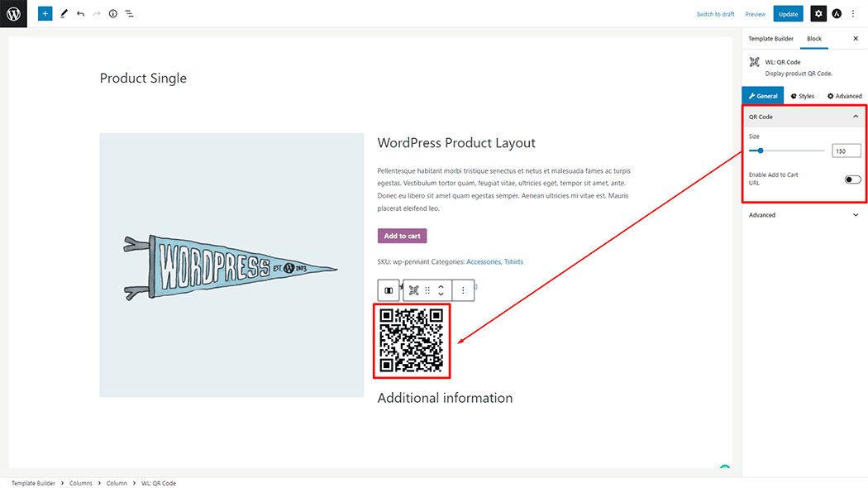
Task: Select parent Column block icon in toolbar
Action: tap(389, 290)
